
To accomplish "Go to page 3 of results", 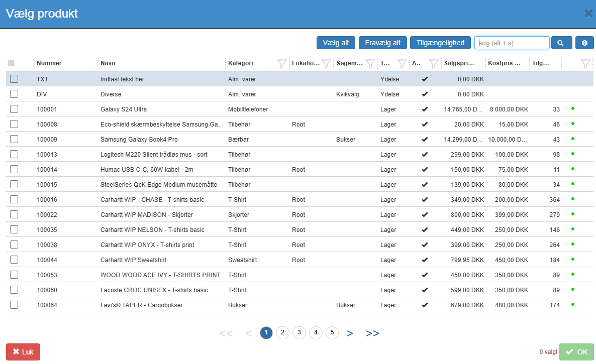I will click(299, 332).
